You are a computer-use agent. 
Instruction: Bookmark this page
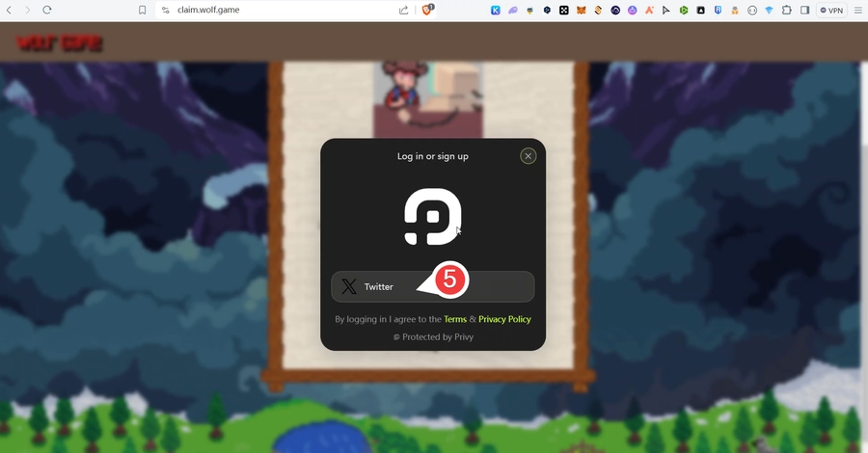coord(142,10)
